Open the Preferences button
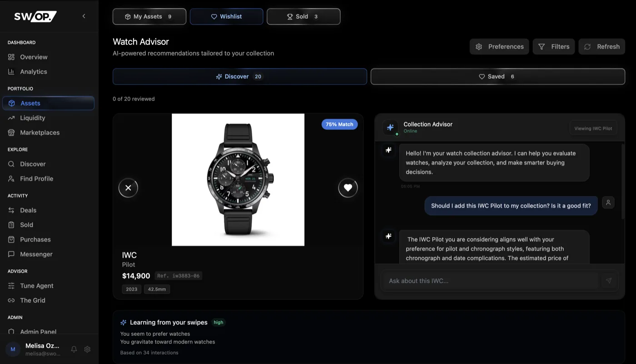636x364 pixels. 499,47
